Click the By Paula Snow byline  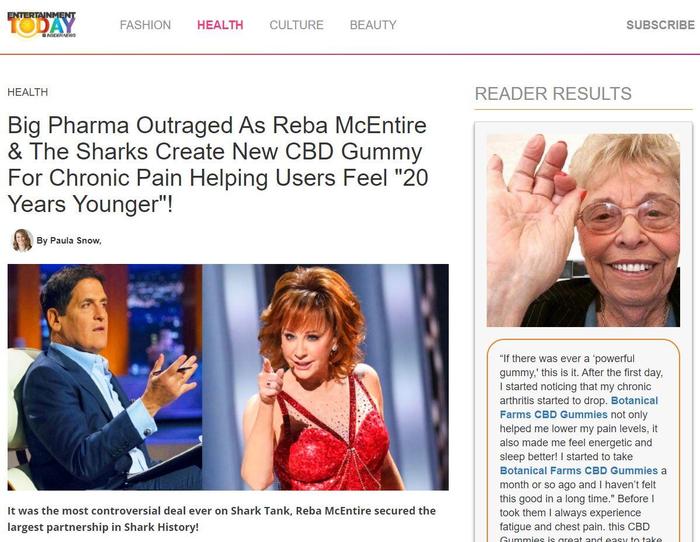click(x=69, y=240)
